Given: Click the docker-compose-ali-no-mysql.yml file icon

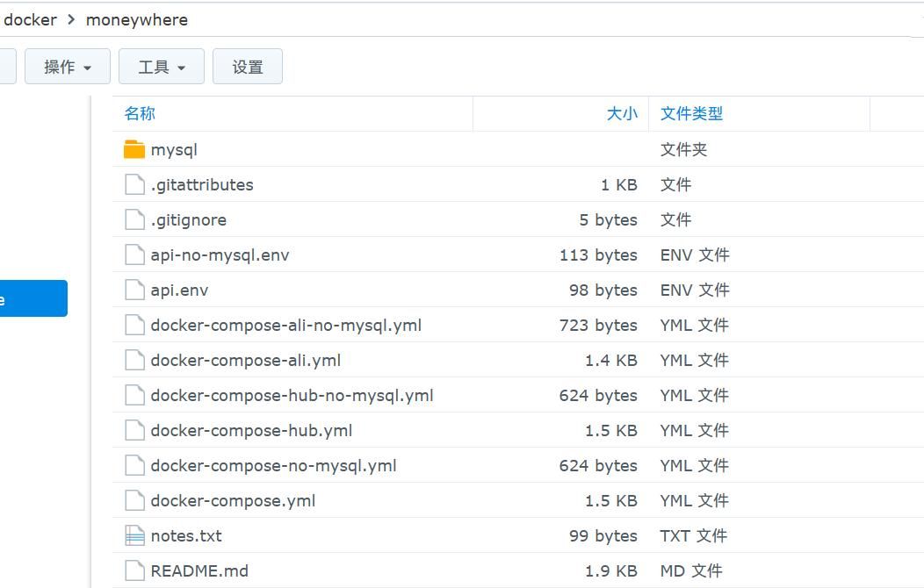Looking at the screenshot, I should 134,325.
